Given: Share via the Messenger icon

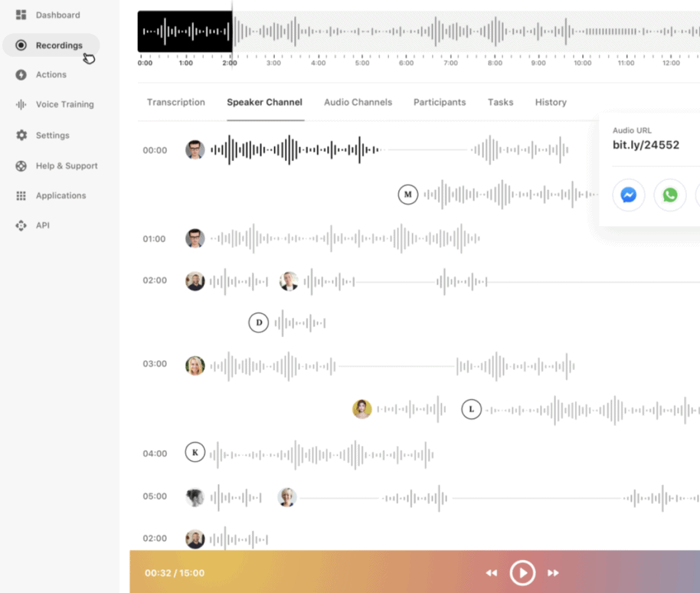Looking at the screenshot, I should point(628,195).
